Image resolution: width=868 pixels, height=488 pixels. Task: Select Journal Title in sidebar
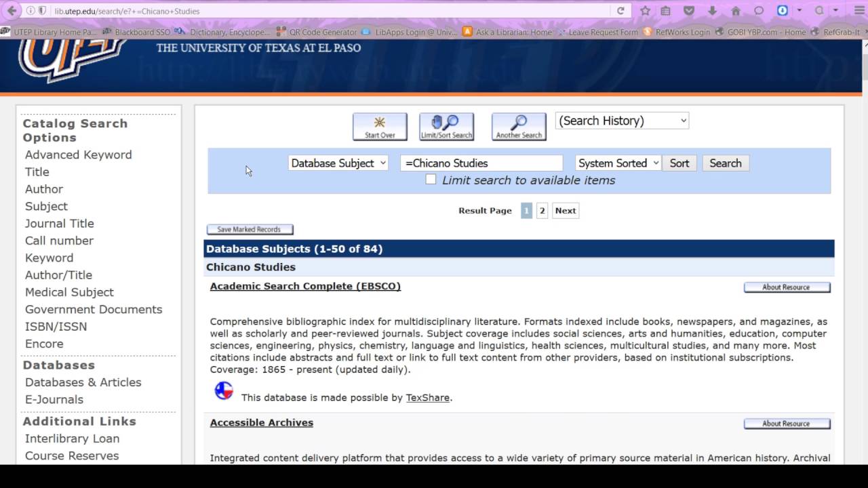pos(60,224)
